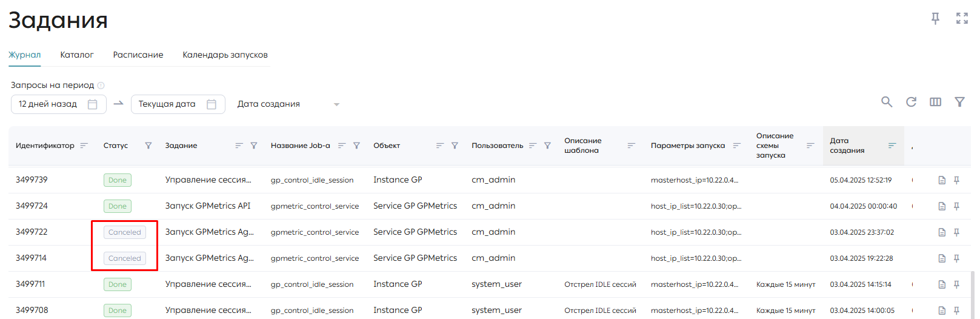Pin the row for job 3499724

pos(956,206)
